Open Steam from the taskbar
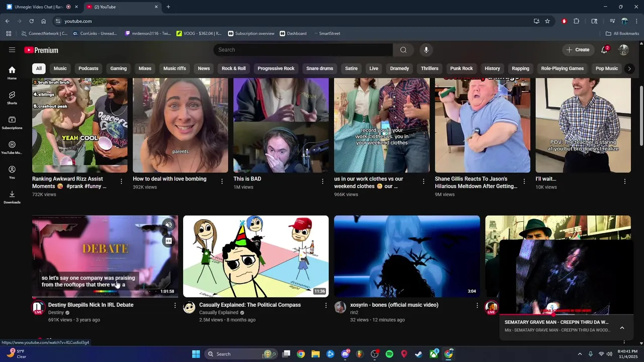The image size is (644, 362). [x=419, y=354]
